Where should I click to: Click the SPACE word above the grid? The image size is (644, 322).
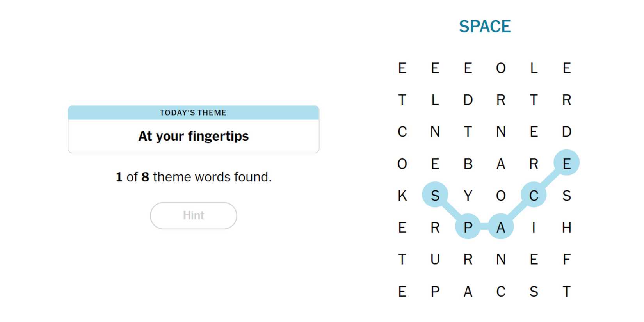[x=484, y=27]
